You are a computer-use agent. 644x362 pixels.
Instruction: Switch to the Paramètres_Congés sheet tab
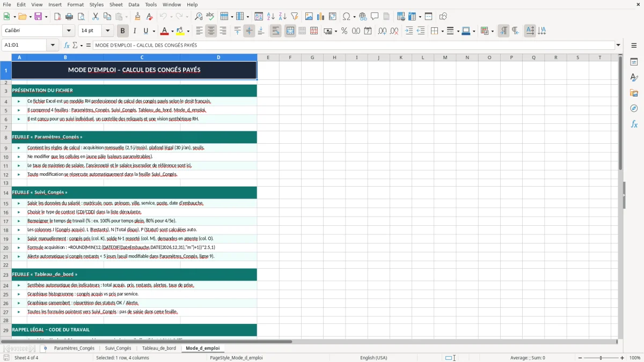[74, 348]
